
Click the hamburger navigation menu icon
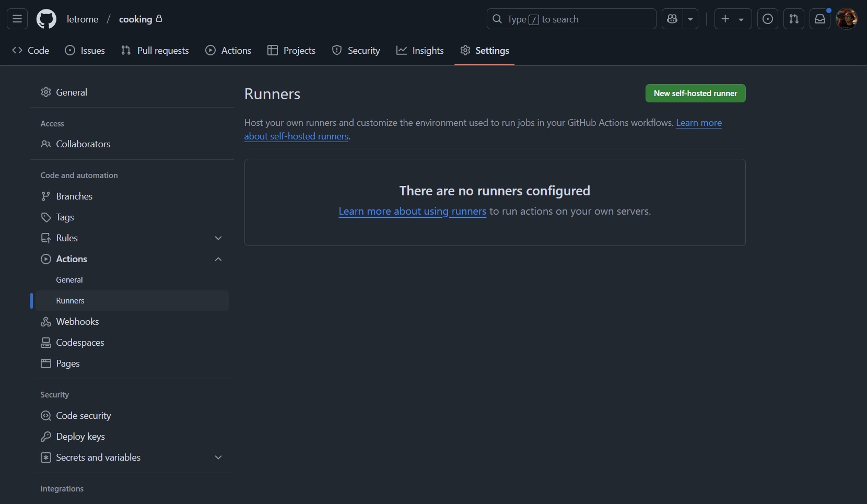[x=17, y=19]
